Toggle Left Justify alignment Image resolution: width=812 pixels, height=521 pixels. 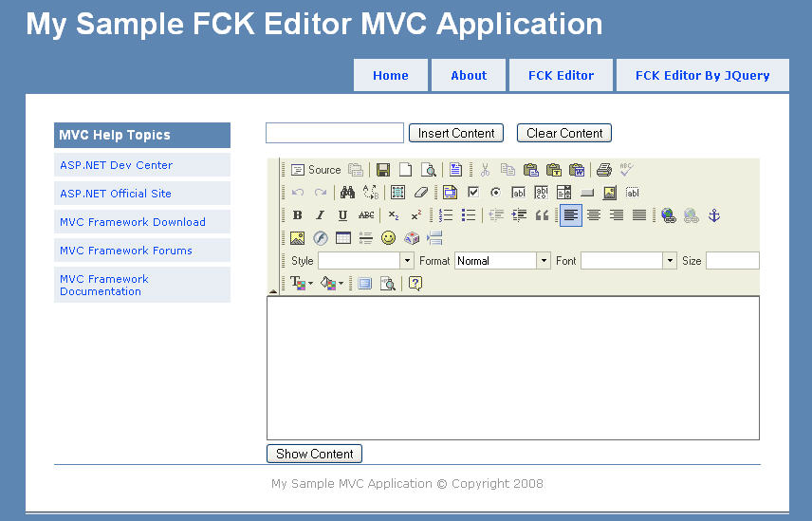tap(571, 215)
